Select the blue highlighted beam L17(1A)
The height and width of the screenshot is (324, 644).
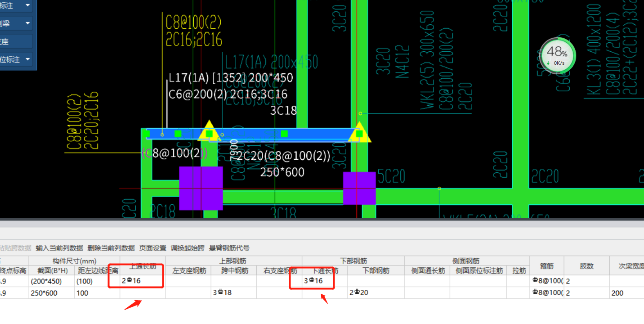252,134
